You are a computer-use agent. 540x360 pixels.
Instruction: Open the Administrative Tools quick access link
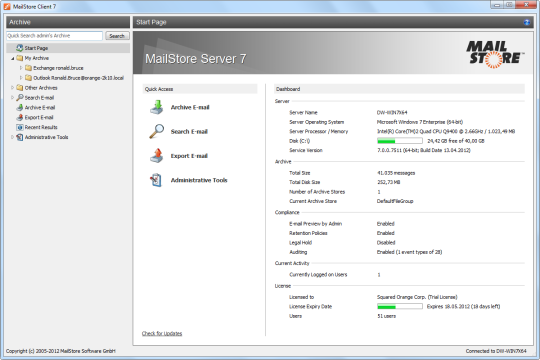(199, 180)
